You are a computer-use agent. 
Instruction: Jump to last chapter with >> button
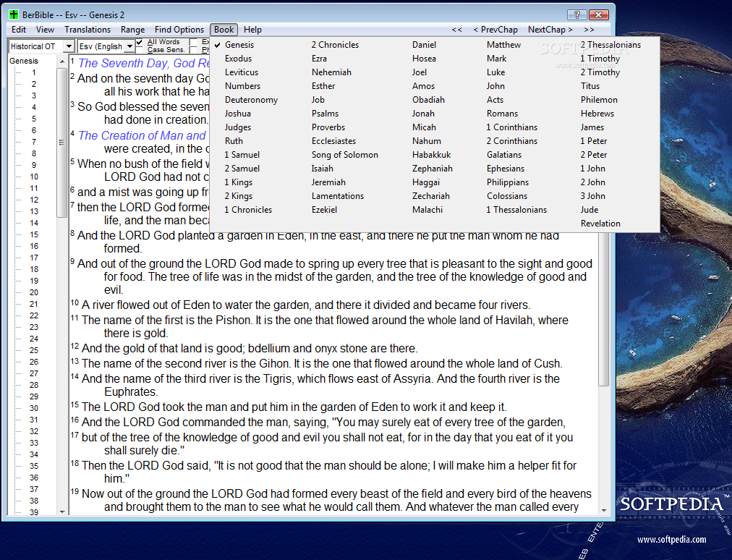coord(590,30)
